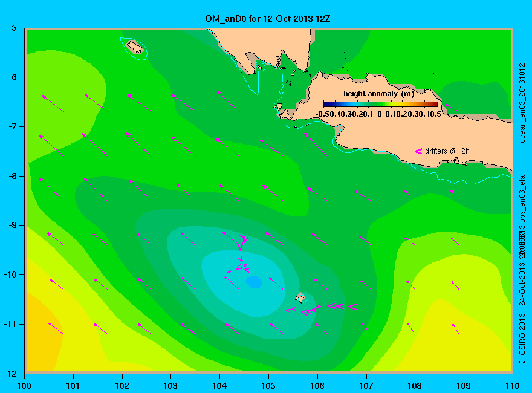Click the latitude label -12
The image size is (532, 393).
[10, 373]
